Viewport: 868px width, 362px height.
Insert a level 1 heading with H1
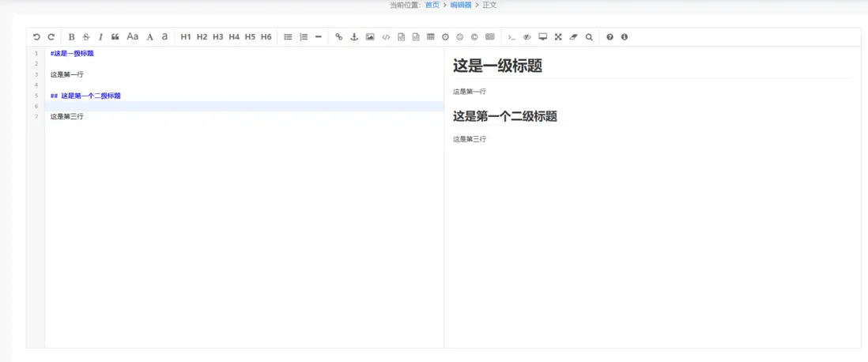click(186, 37)
